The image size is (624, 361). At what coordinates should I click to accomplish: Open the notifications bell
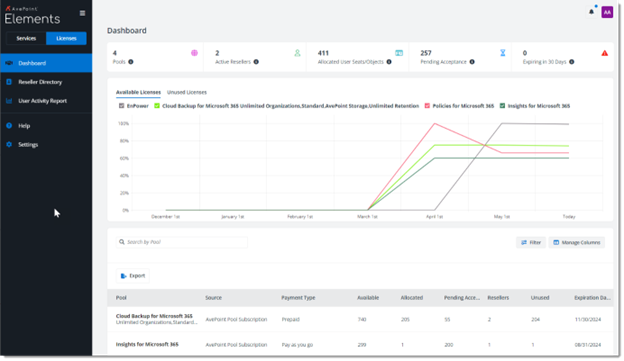pos(591,12)
